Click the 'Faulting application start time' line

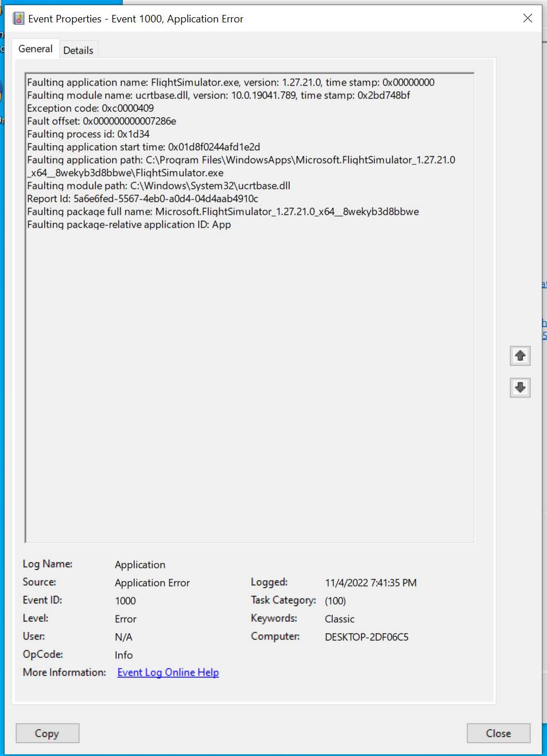(143, 147)
